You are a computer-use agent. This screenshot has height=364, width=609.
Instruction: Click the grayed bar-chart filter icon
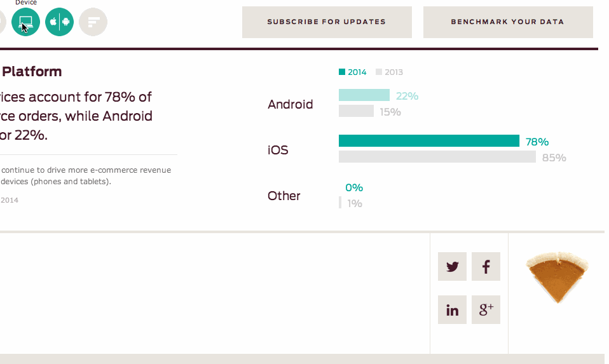[x=93, y=22]
